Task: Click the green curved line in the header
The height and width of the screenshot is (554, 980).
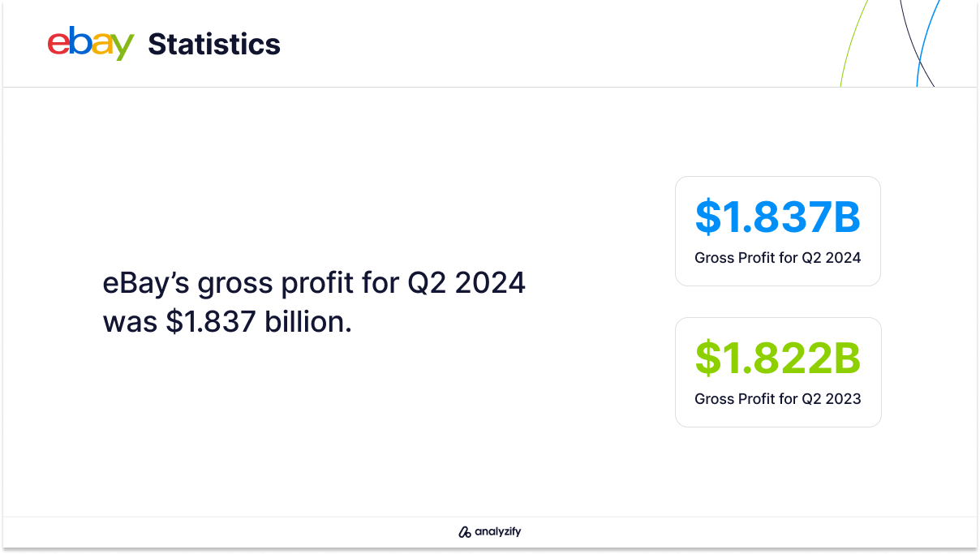Action: point(853,43)
